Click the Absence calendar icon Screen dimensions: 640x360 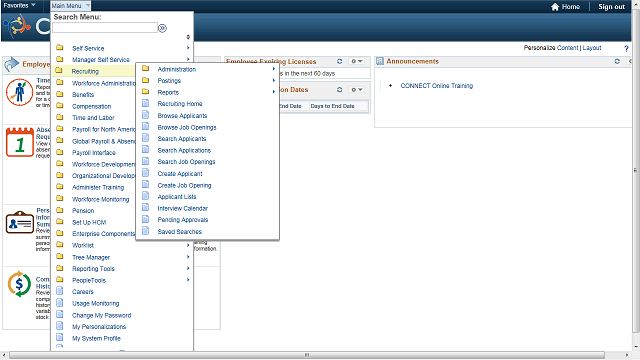20,142
